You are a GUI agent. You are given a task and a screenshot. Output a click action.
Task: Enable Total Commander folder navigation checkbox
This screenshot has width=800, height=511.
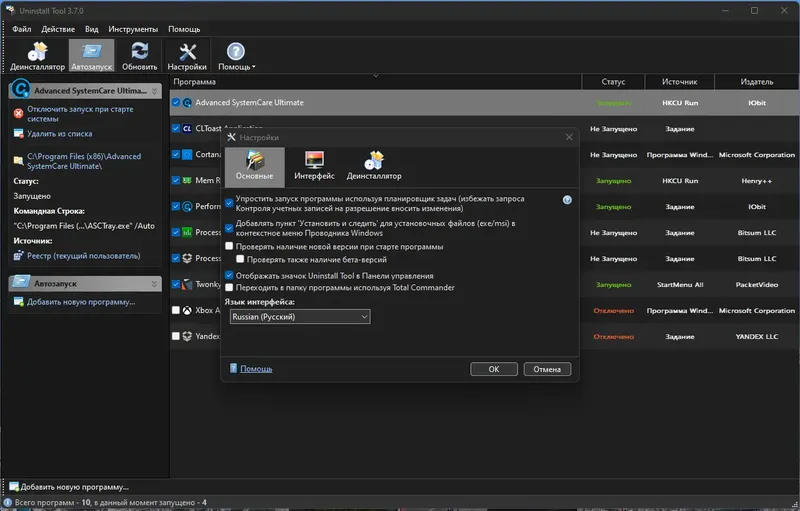(229, 287)
